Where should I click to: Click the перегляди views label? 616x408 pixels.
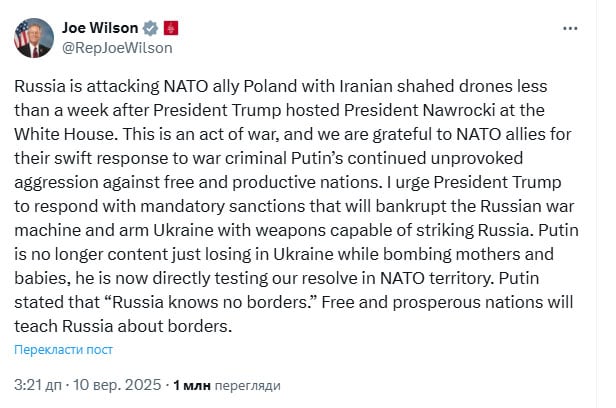pos(248,386)
